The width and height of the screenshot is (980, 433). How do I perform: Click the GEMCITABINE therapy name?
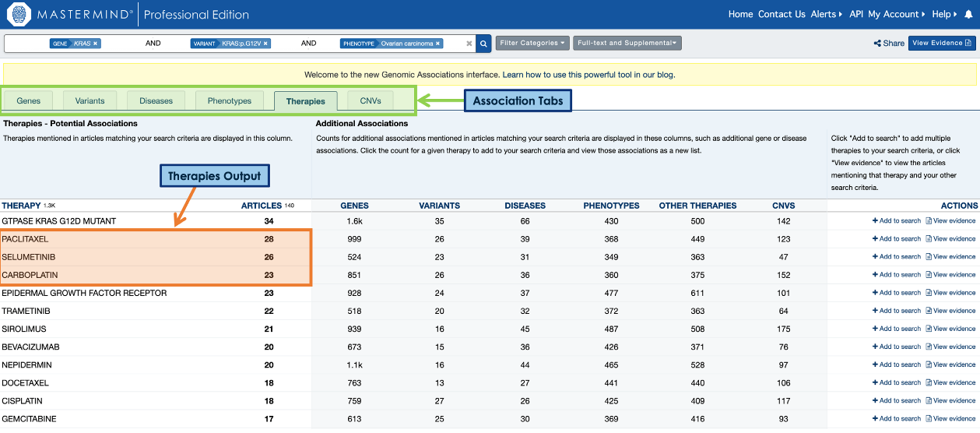(29, 419)
